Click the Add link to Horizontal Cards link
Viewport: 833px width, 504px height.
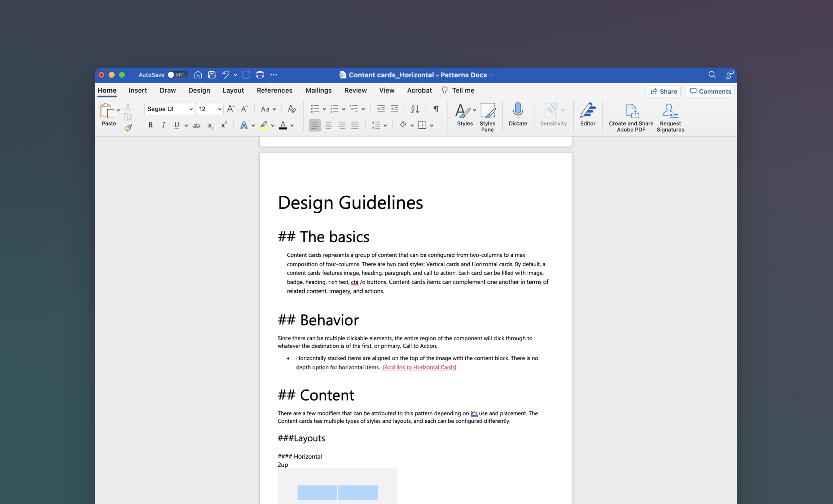[x=419, y=367]
